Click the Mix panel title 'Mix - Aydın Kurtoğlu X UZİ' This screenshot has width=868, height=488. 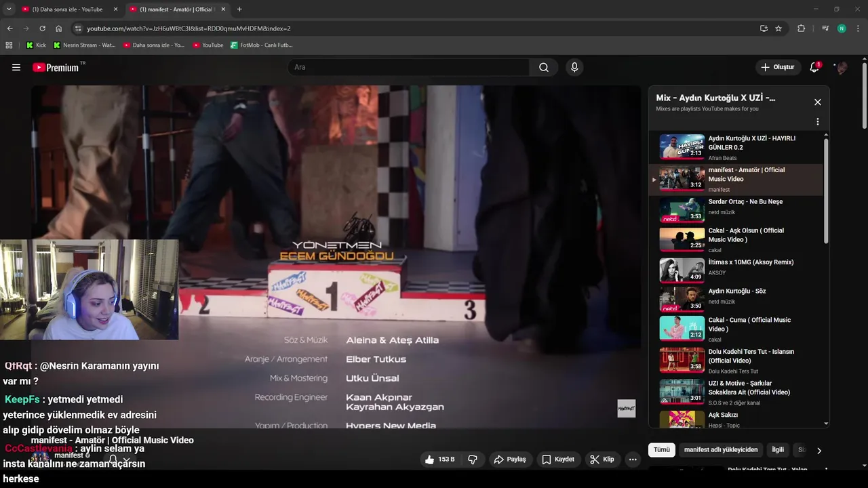[715, 98]
